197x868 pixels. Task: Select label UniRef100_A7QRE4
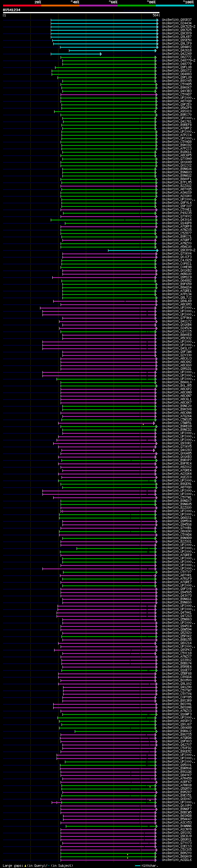coord(177,470)
